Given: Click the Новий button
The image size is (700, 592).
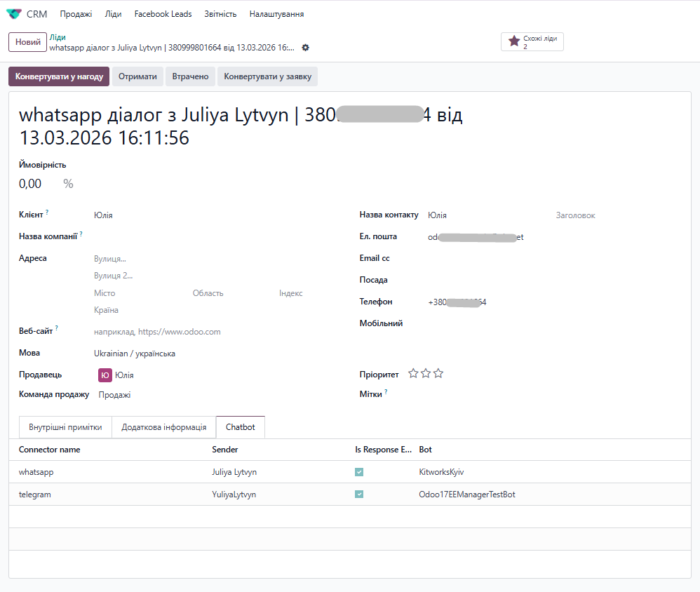Looking at the screenshot, I should point(28,42).
